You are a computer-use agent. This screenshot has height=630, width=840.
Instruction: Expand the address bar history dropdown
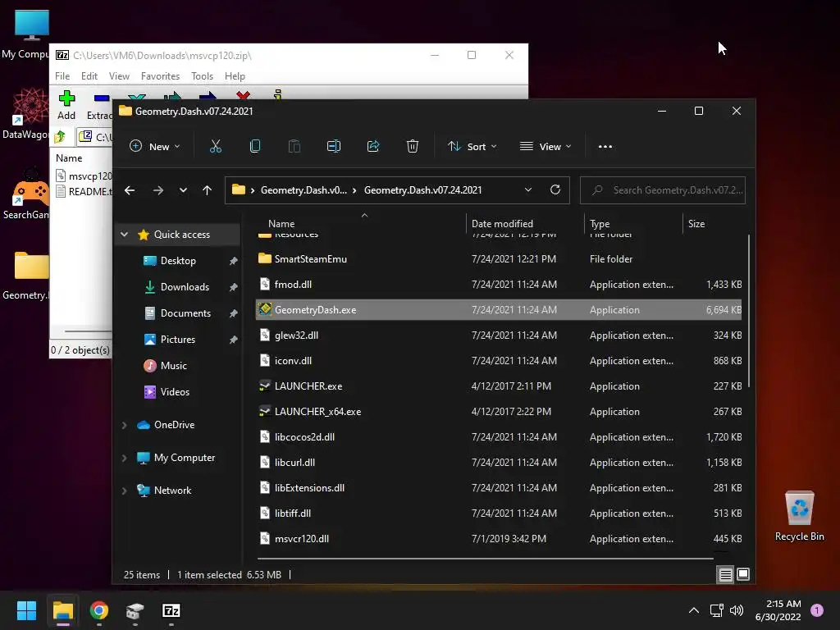[528, 189]
